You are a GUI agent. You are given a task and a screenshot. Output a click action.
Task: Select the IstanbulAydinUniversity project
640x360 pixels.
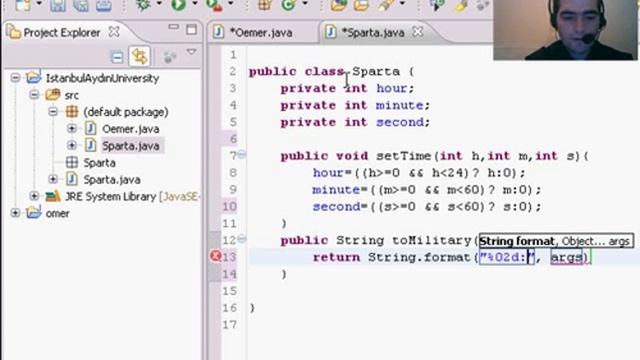[x=102, y=78]
